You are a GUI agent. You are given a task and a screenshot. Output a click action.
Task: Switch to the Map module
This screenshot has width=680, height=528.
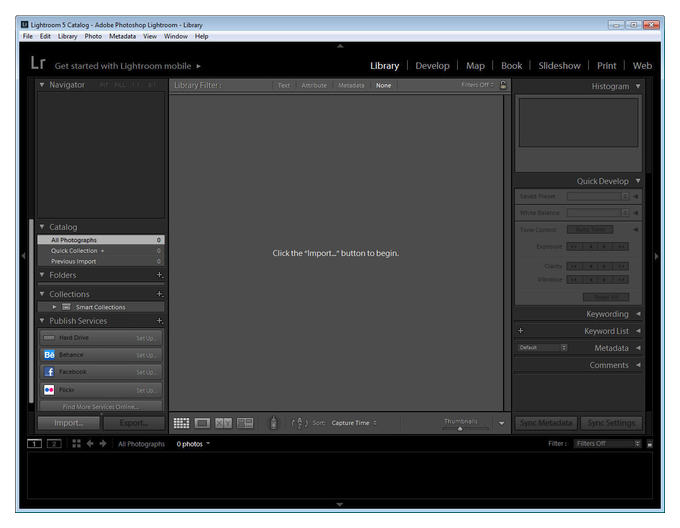coord(475,66)
